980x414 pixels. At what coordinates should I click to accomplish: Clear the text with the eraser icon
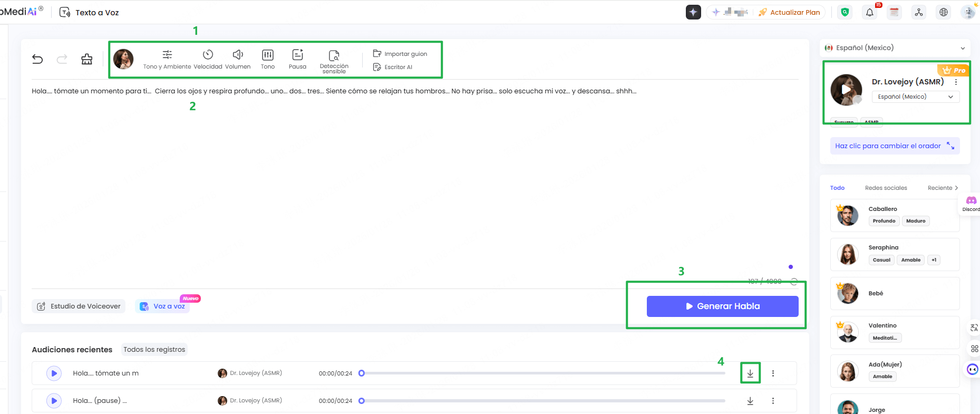87,59
